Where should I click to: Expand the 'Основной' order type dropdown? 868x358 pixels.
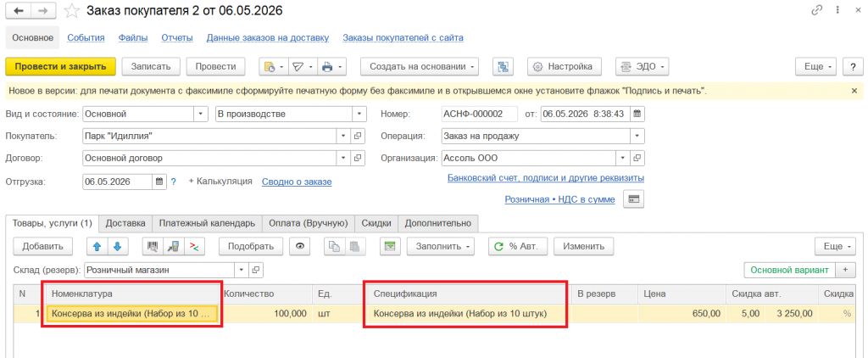click(x=201, y=115)
